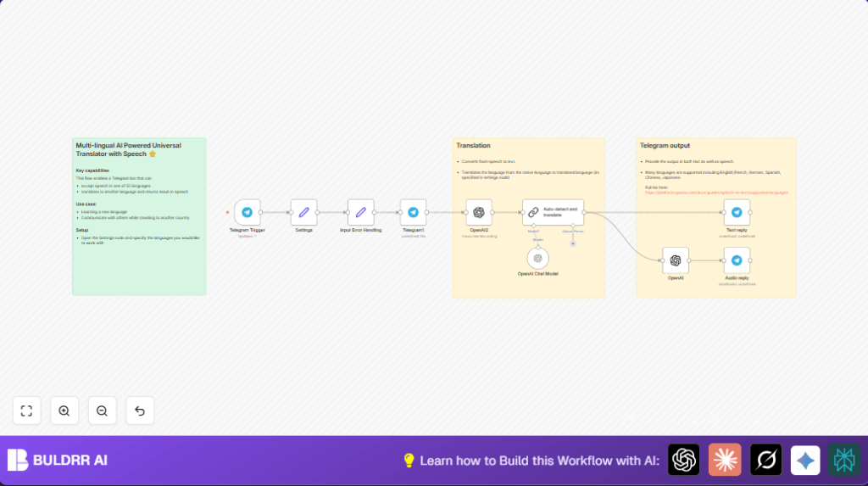868x486 pixels.
Task: Fit workflow to view with fullscreen button
Action: pos(26,411)
